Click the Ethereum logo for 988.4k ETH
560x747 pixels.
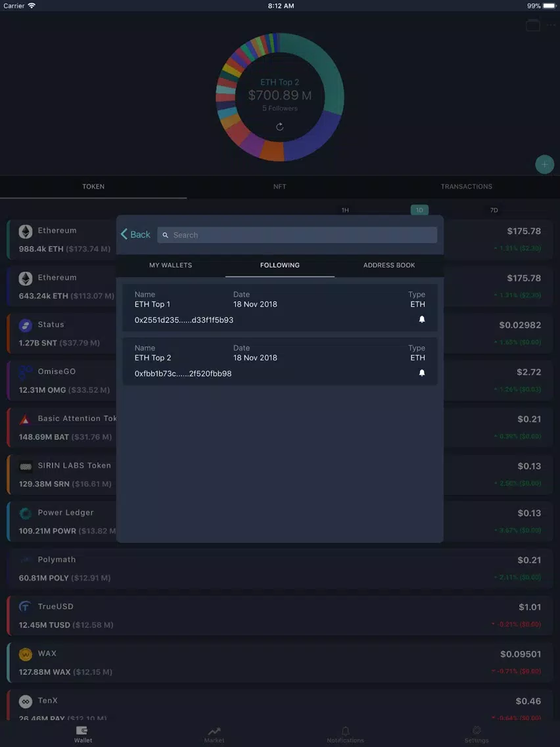click(26, 231)
